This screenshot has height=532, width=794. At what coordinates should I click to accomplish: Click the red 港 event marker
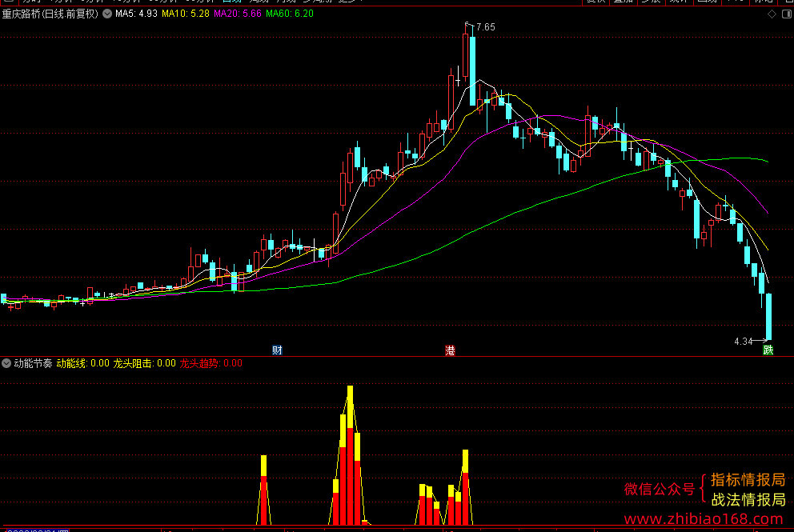tap(450, 350)
